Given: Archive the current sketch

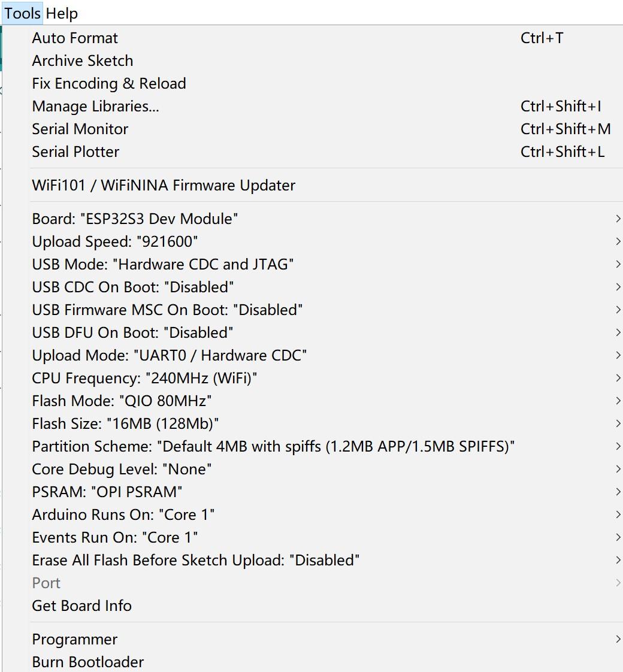Looking at the screenshot, I should 82,60.
